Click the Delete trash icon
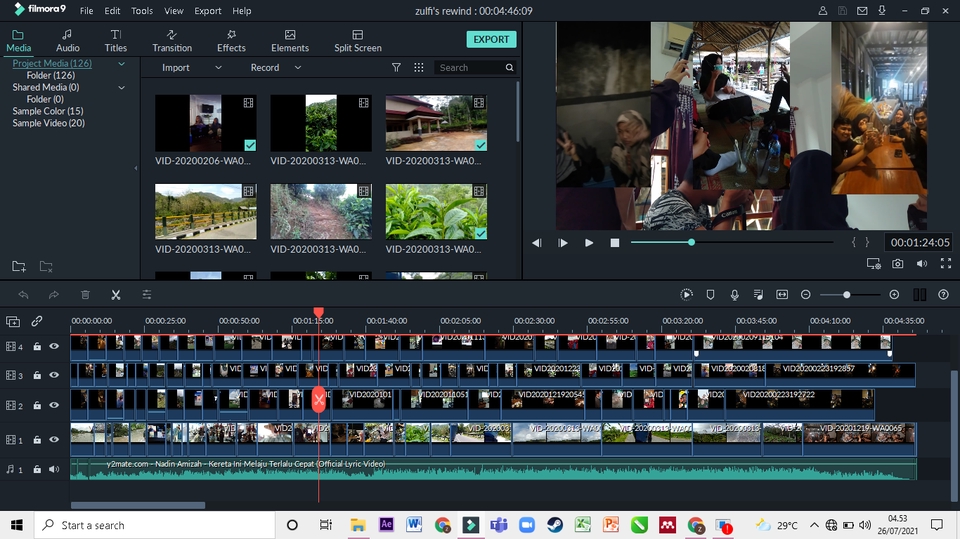Image resolution: width=960 pixels, height=539 pixels. [x=85, y=295]
